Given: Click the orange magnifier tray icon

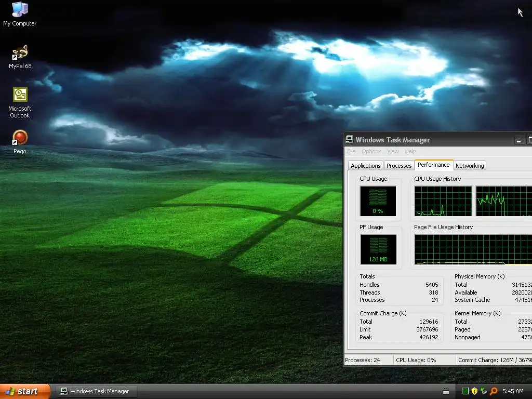Looking at the screenshot, I should click(494, 391).
